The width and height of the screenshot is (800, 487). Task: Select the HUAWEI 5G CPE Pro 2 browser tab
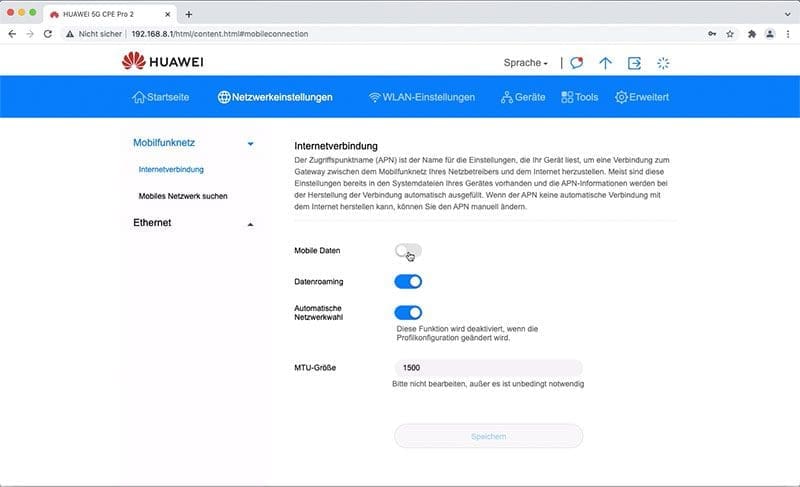[110, 14]
